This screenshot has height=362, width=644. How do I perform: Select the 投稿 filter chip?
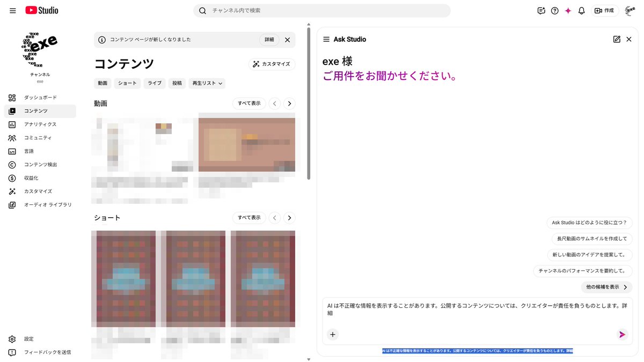(177, 83)
